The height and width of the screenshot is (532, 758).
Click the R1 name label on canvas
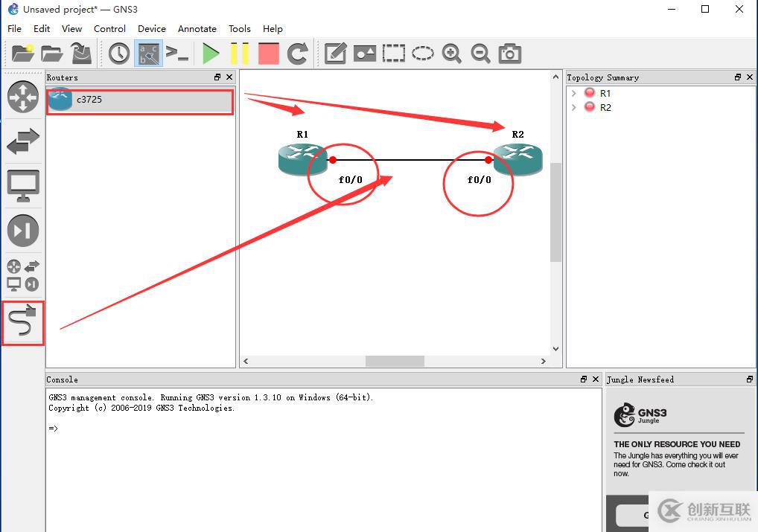point(302,135)
